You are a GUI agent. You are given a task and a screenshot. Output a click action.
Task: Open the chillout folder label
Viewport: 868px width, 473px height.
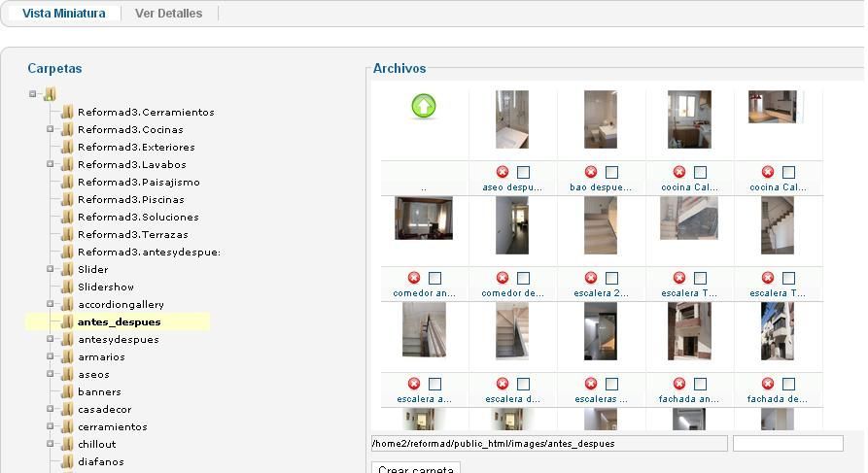97,444
